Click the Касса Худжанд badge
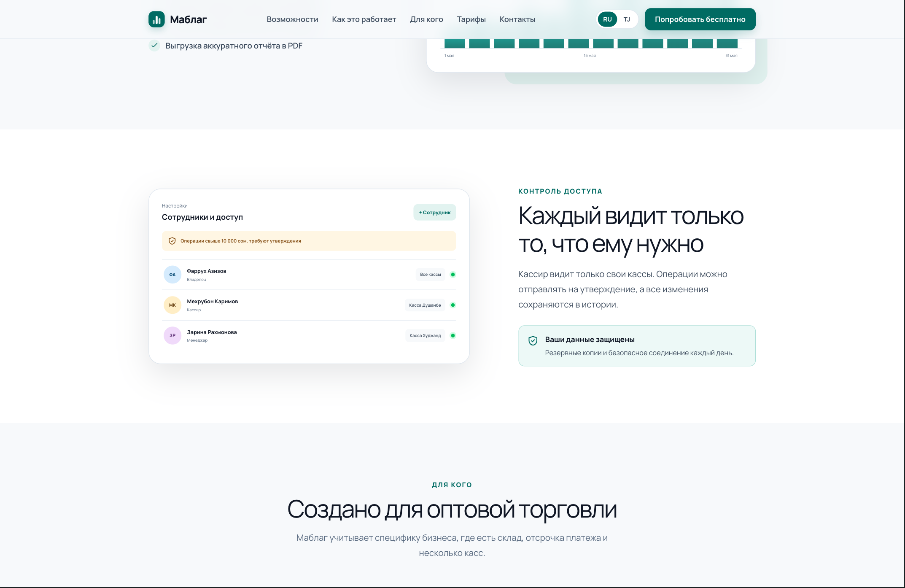Image resolution: width=905 pixels, height=588 pixels. click(x=425, y=336)
